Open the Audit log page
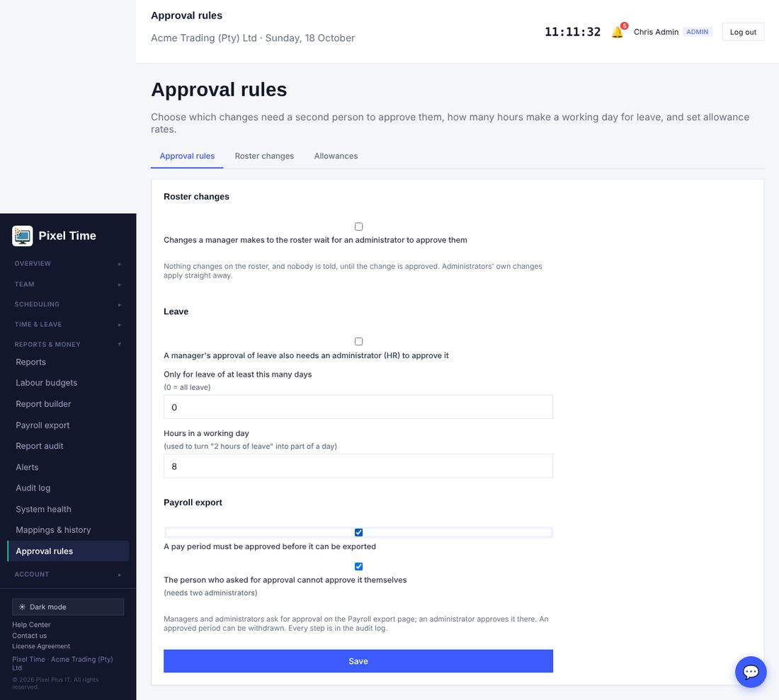 point(68,488)
